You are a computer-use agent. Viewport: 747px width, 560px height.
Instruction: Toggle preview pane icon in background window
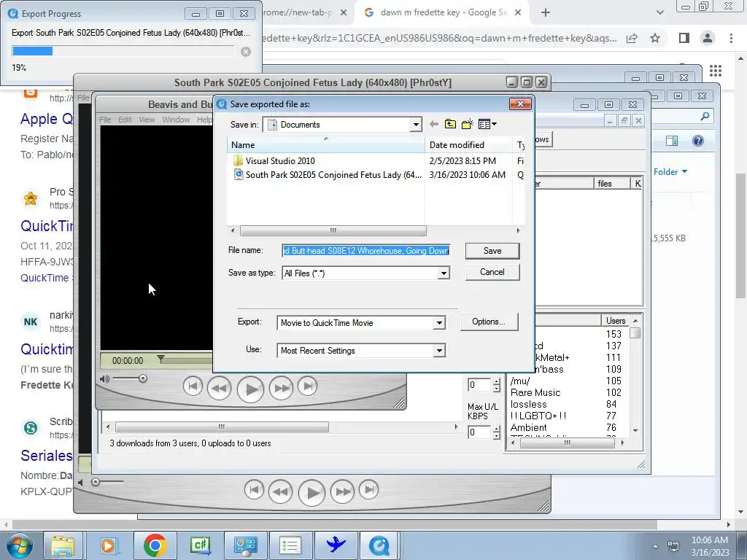[x=672, y=141]
